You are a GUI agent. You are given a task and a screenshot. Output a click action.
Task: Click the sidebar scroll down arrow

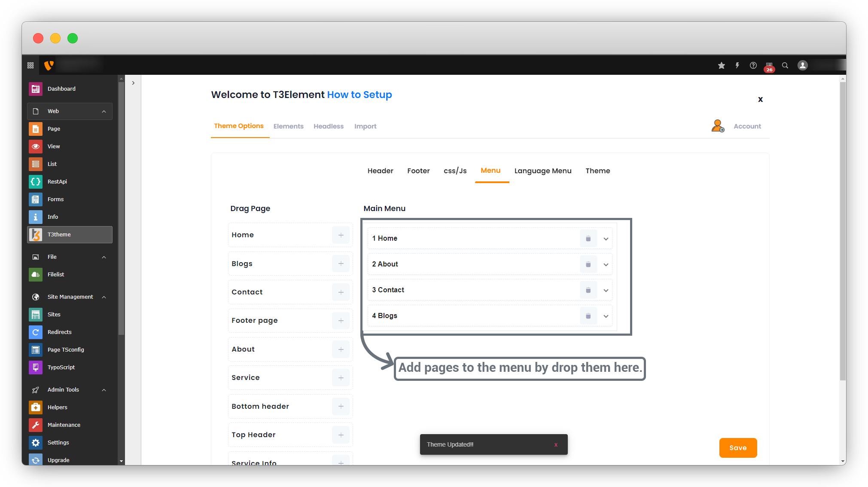[121, 461]
